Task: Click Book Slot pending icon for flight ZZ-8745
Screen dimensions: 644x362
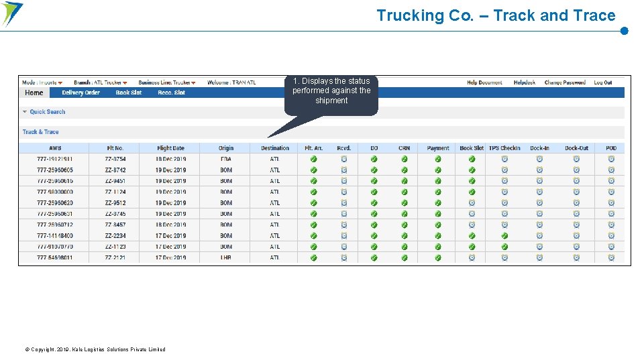Action: click(x=472, y=214)
